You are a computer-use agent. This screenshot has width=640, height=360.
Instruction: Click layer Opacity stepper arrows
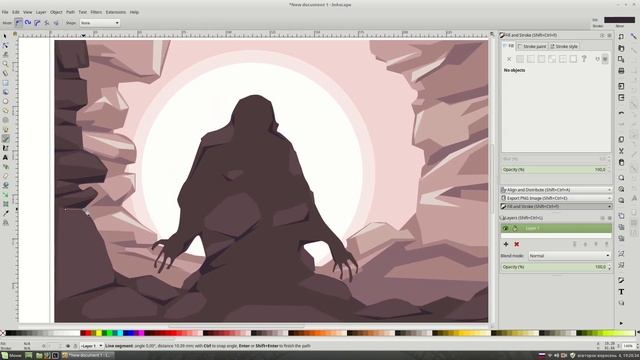coord(609,267)
